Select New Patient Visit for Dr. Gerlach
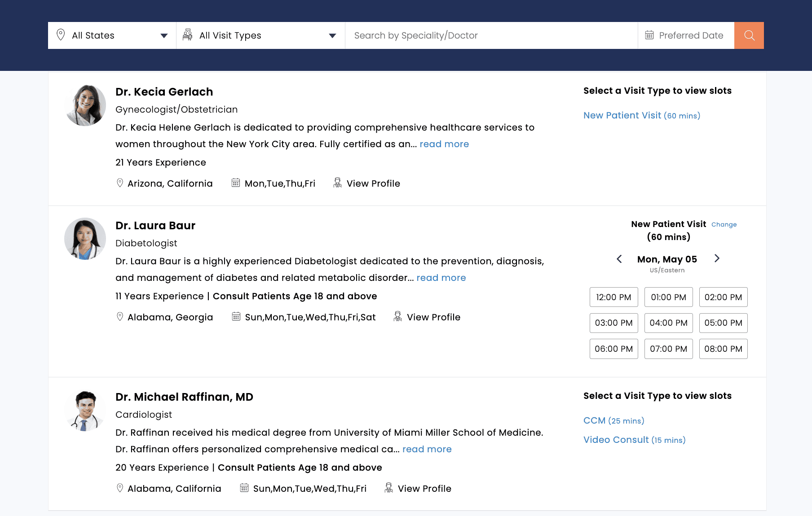This screenshot has width=812, height=516. click(x=622, y=115)
